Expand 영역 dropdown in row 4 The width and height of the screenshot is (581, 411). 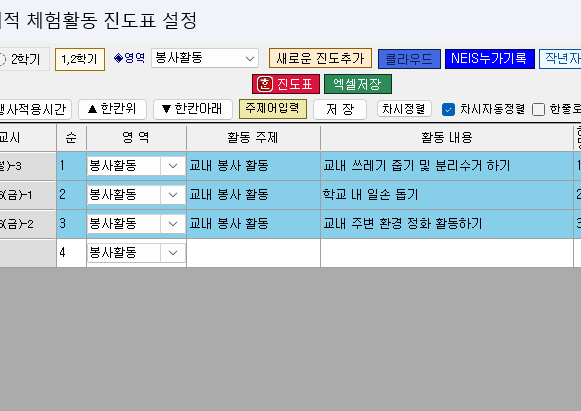point(173,253)
